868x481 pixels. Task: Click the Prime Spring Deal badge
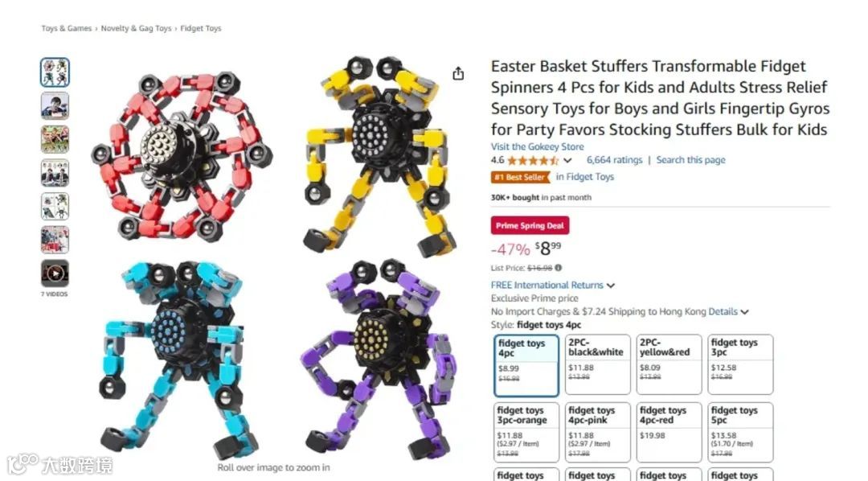pos(530,225)
